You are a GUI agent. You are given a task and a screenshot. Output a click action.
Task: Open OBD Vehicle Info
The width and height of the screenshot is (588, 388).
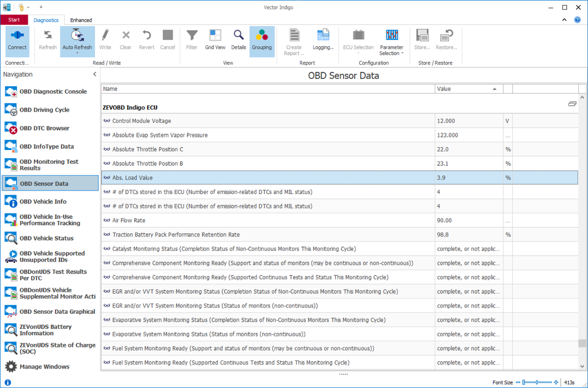(x=50, y=201)
